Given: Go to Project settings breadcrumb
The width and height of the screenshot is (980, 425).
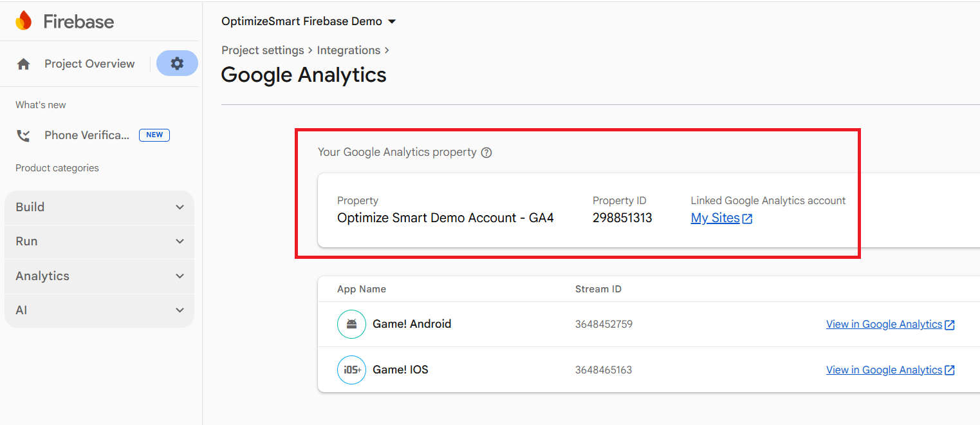Looking at the screenshot, I should coord(263,50).
